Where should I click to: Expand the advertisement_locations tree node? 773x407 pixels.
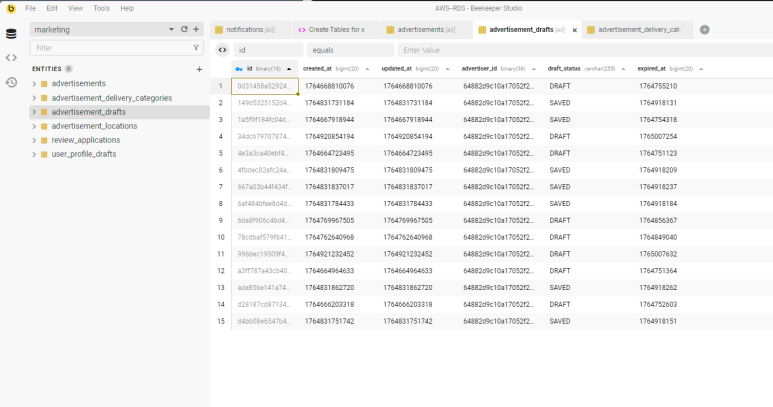pyautogui.click(x=34, y=126)
